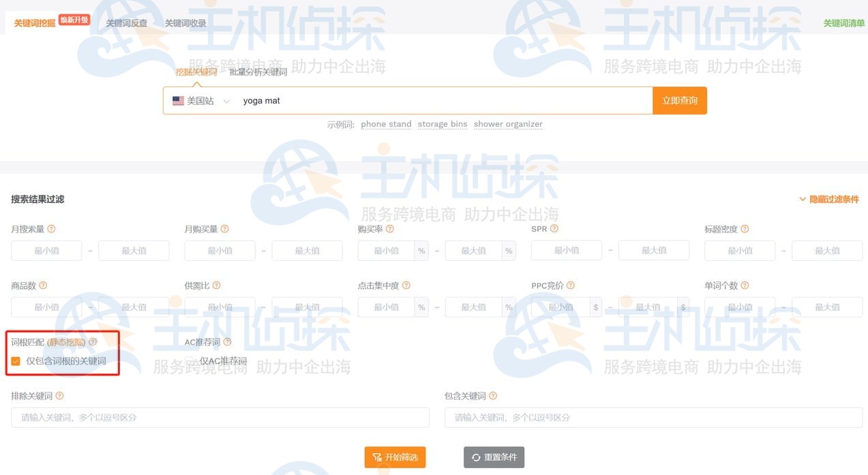Click the refresh icon on 重置条件
This screenshot has width=868, height=475.
[x=477, y=457]
